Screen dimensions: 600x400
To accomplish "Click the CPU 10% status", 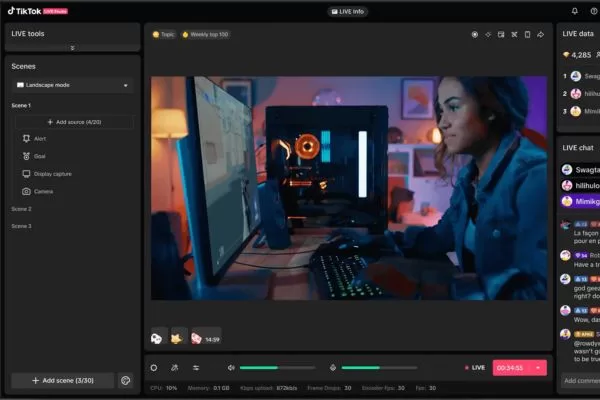I will 163,388.
